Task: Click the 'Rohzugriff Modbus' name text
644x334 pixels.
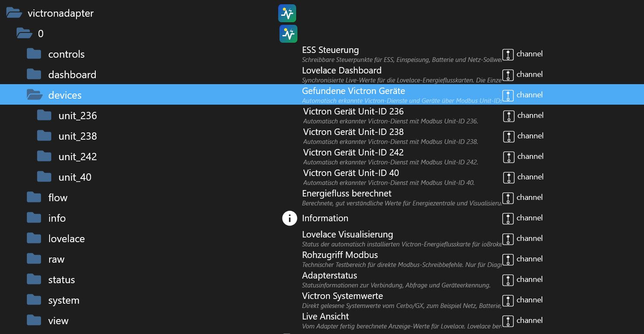Action: coord(340,255)
